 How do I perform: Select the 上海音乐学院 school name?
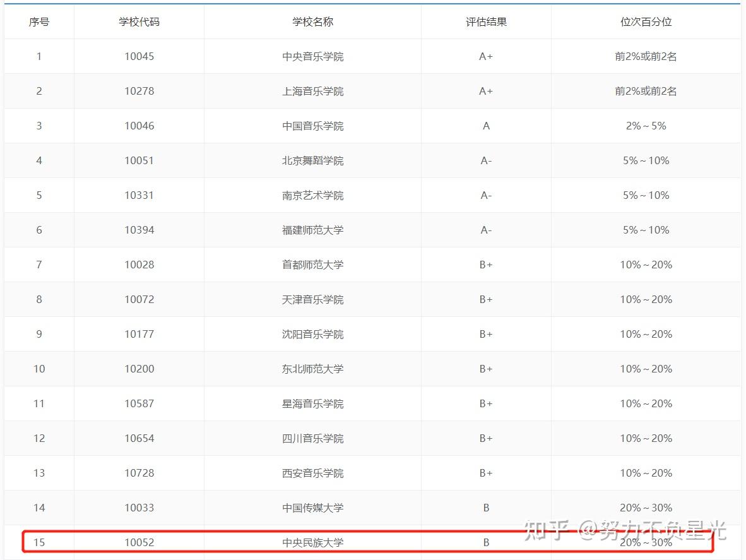tap(312, 92)
